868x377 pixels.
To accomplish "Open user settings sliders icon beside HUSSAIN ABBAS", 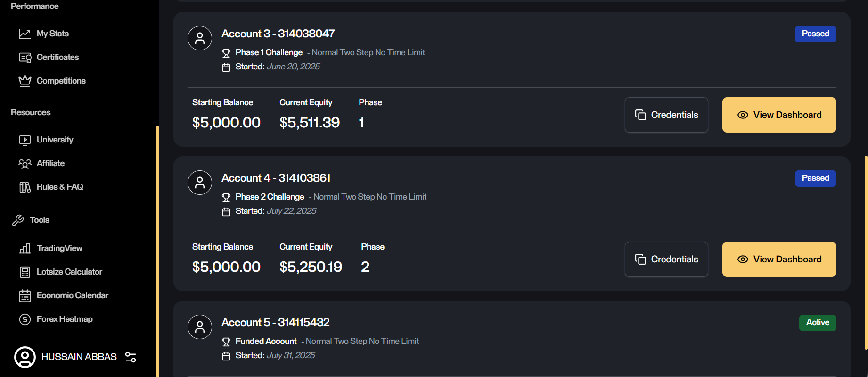I will point(131,357).
